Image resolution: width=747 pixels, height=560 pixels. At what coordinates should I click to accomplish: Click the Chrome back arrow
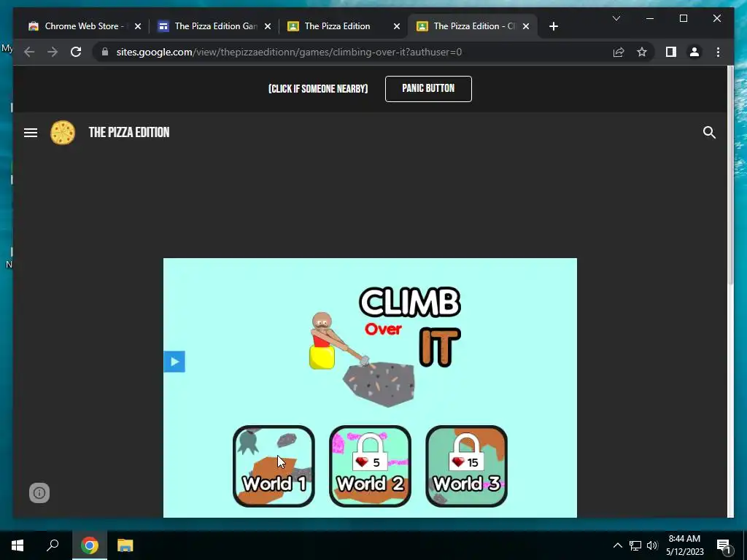click(x=29, y=52)
